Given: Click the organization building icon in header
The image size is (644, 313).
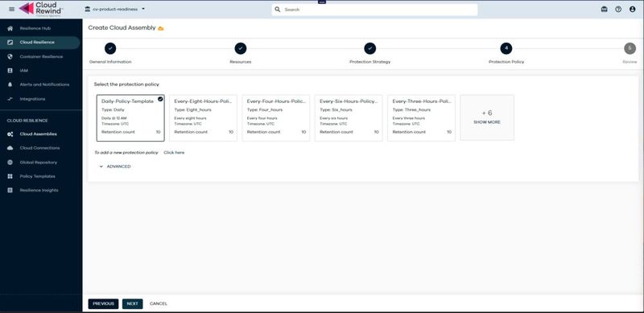Looking at the screenshot, I should 88,9.
